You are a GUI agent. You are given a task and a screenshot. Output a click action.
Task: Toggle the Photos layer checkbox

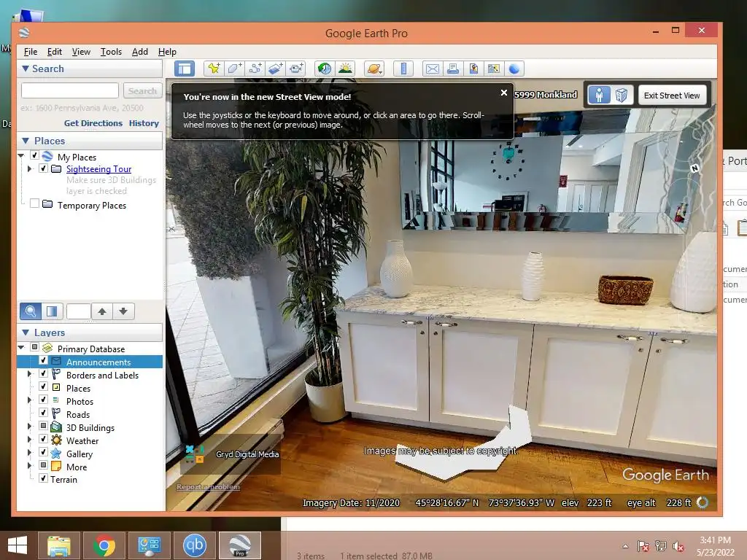pyautogui.click(x=43, y=400)
